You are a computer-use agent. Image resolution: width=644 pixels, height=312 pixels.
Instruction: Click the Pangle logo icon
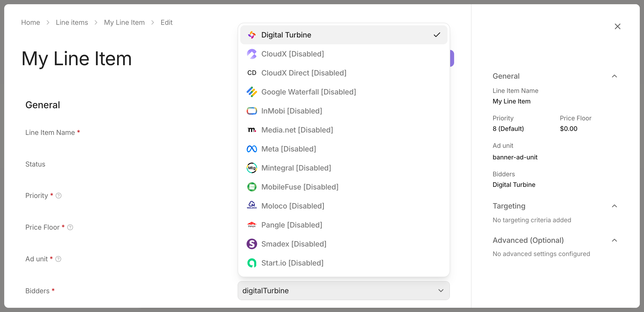coord(252,225)
